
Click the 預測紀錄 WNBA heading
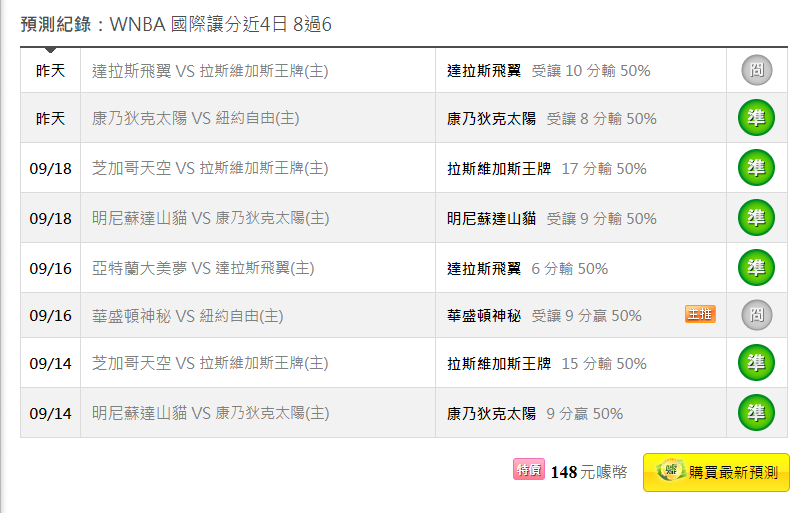tap(176, 23)
